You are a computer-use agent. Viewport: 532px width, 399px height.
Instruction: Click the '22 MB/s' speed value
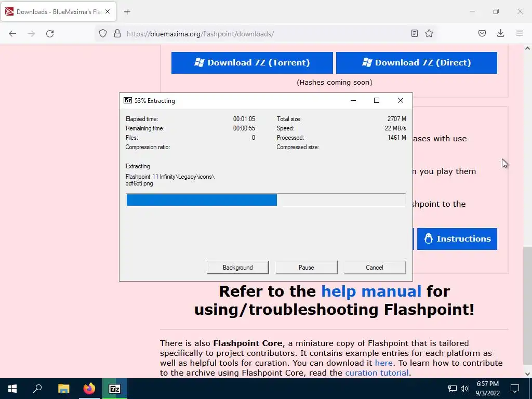(395, 128)
